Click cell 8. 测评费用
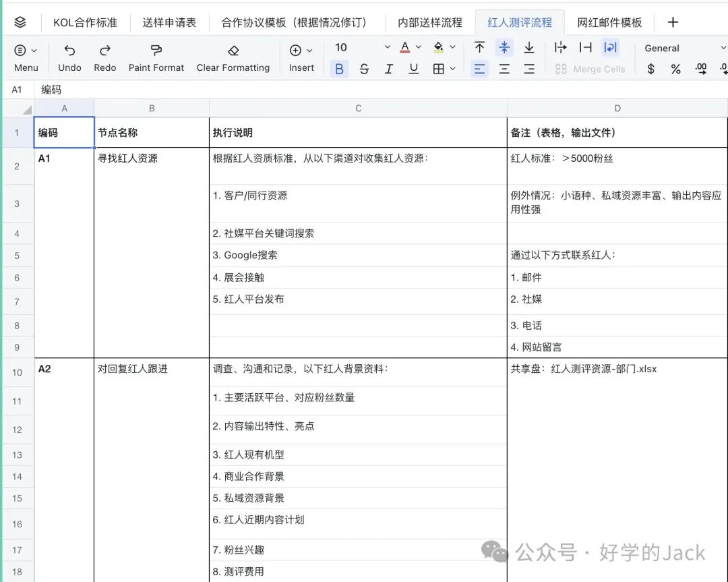The height and width of the screenshot is (582, 728). click(358, 571)
